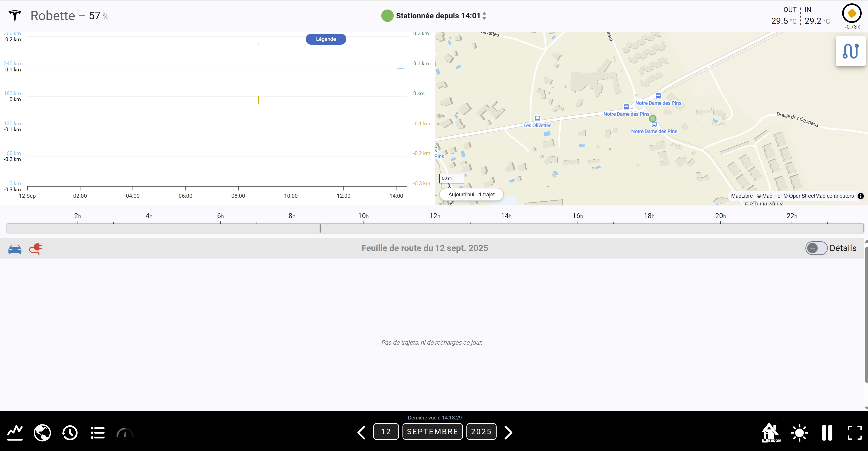The width and height of the screenshot is (868, 451).
Task: Toggle the charging plug filter
Action: pyautogui.click(x=36, y=249)
